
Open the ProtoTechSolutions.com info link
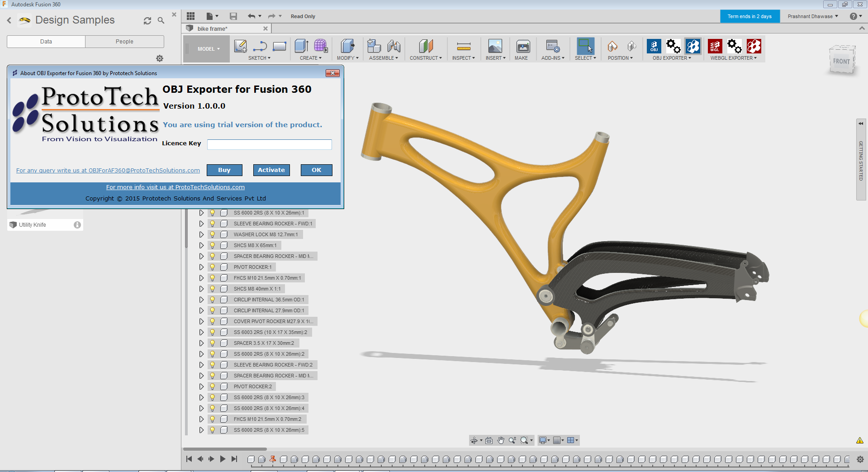click(175, 187)
